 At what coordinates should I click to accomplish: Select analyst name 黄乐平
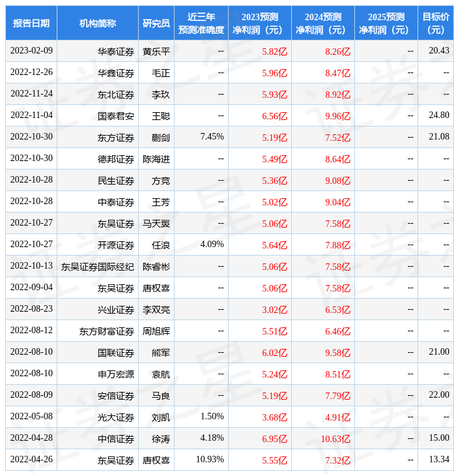[156, 51]
